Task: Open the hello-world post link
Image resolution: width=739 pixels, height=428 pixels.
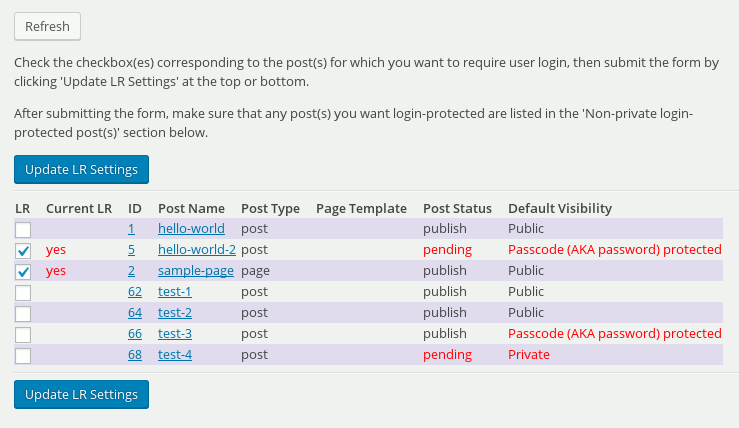Action: click(x=191, y=229)
